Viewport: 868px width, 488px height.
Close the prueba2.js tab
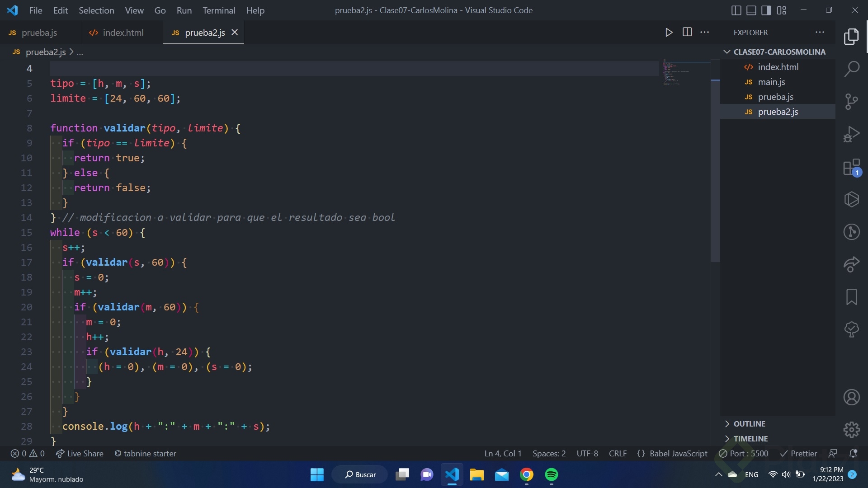tap(235, 32)
